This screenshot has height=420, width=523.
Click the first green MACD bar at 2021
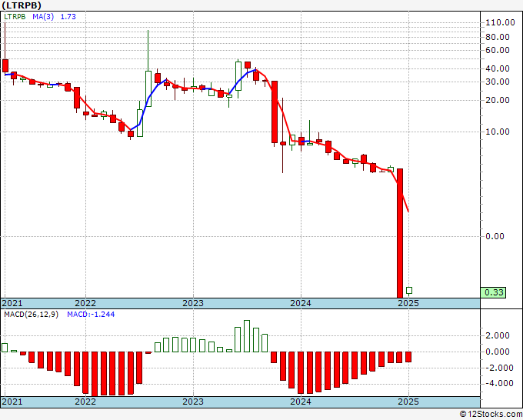pos(5,348)
